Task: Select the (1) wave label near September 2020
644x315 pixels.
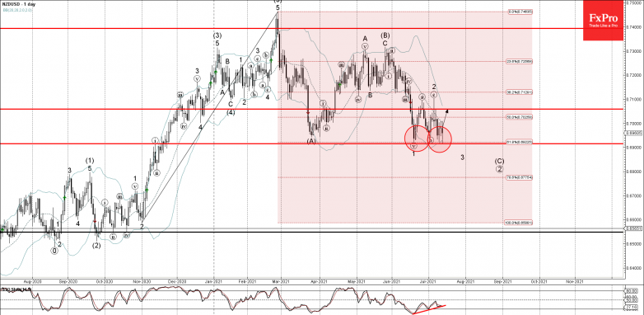Action: tap(90, 161)
